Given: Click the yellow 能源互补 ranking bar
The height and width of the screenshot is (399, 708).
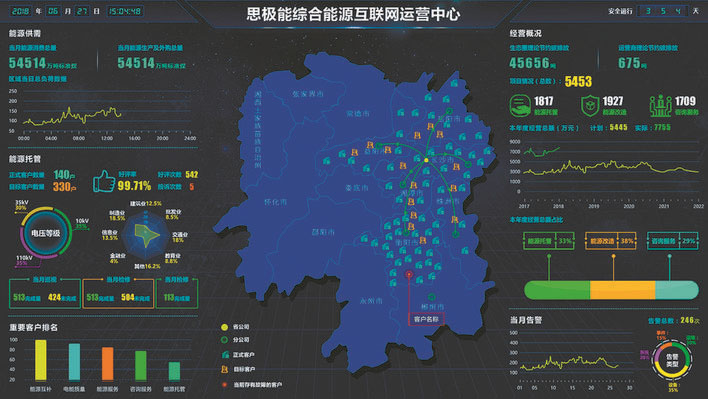Looking at the screenshot, I should (x=41, y=360).
